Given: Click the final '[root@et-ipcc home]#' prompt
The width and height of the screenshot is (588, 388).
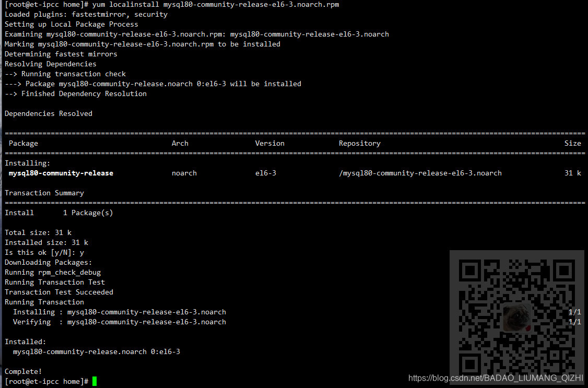Looking at the screenshot, I should (x=46, y=382).
